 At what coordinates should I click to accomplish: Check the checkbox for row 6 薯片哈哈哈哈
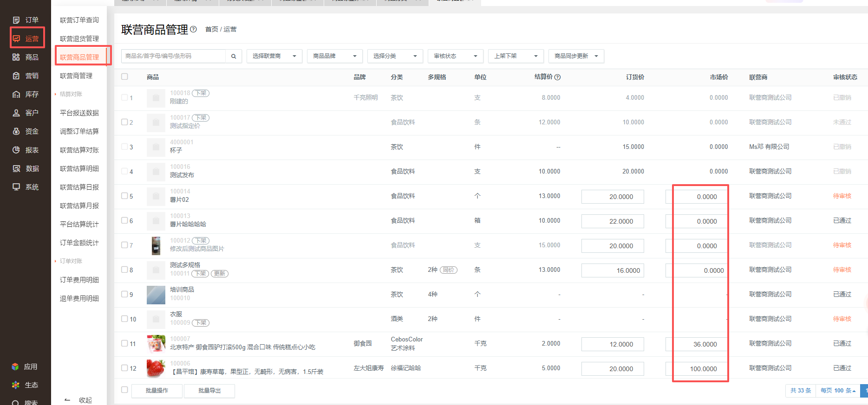tap(124, 220)
